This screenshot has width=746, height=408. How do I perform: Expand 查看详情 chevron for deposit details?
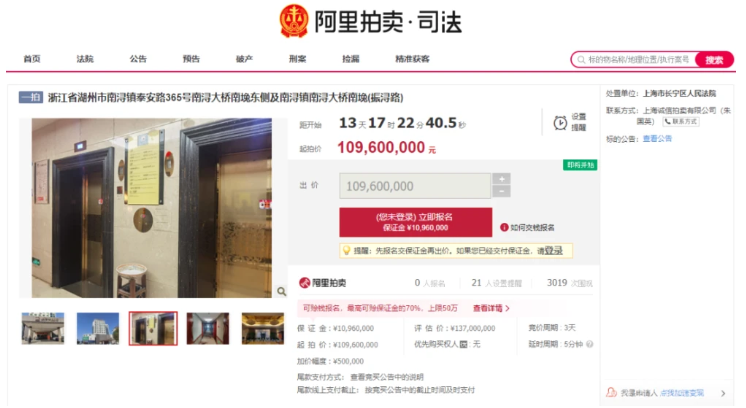click(508, 308)
